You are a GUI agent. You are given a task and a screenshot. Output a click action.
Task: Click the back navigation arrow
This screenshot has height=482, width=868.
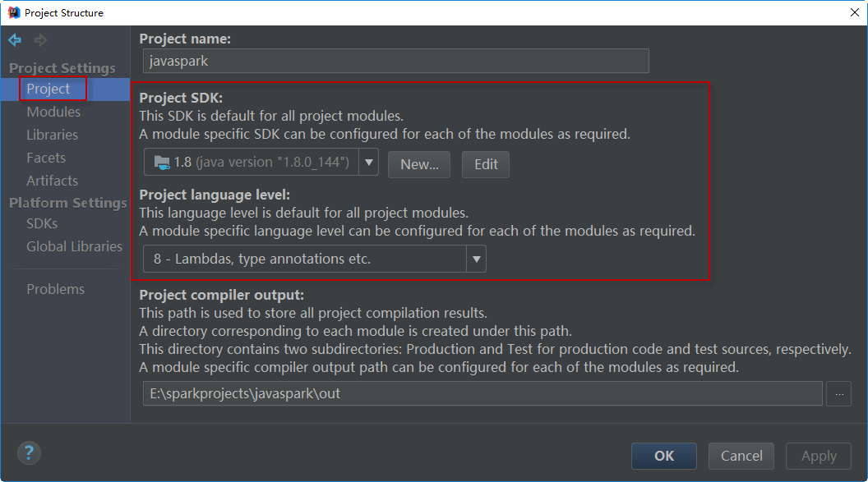point(15,40)
